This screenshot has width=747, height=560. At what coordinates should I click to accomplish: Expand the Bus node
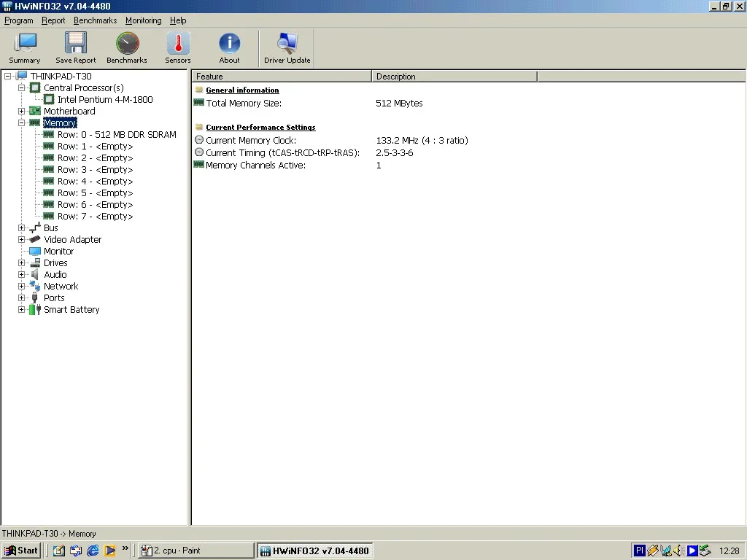point(21,227)
